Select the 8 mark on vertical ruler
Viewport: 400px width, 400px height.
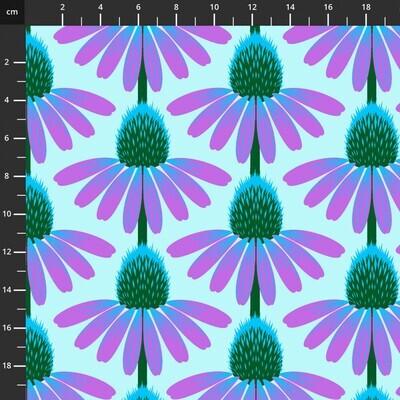point(7,176)
